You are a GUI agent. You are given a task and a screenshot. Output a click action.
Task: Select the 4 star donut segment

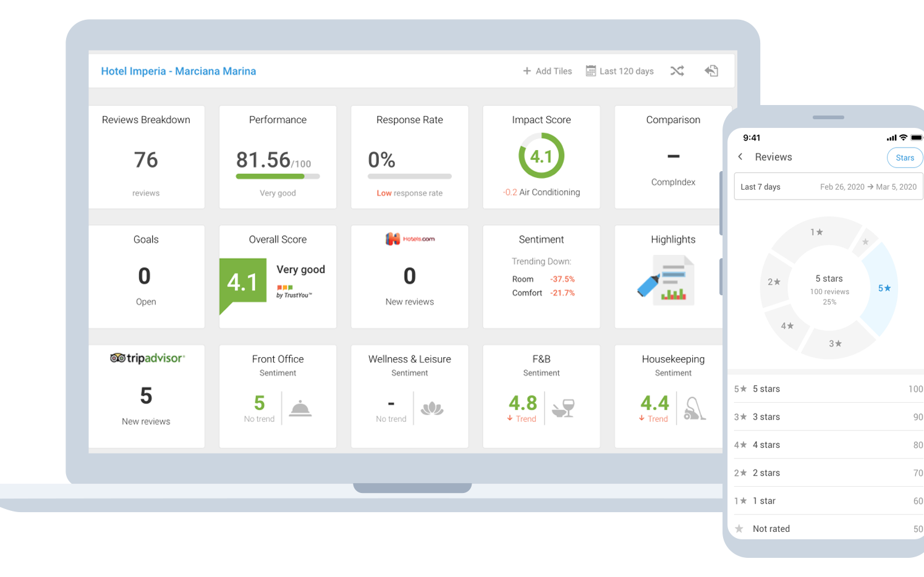(787, 326)
